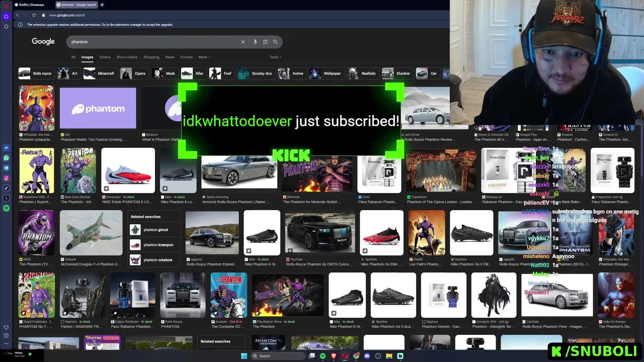644x362 pixels.
Task: Open X (Twitter) in Opera sidebar
Action: coord(6,198)
